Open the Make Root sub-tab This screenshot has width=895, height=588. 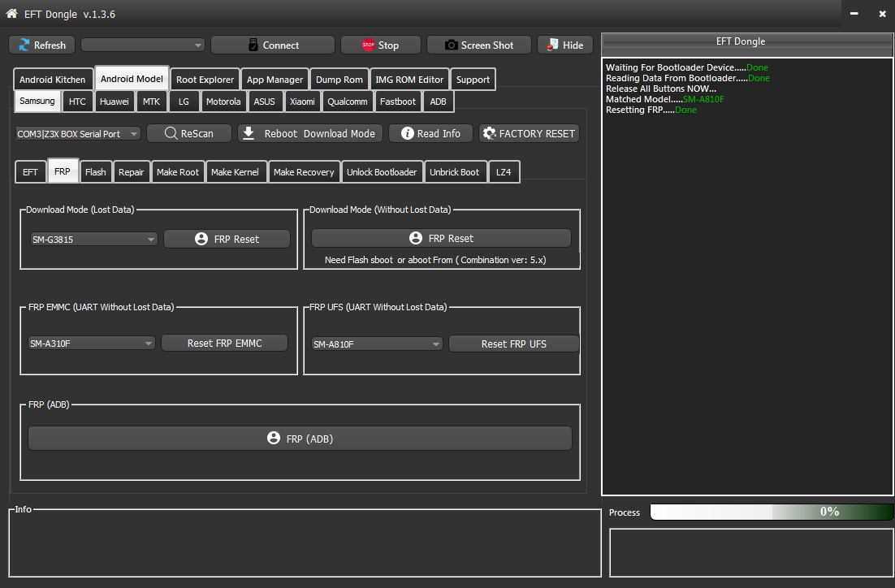(178, 172)
